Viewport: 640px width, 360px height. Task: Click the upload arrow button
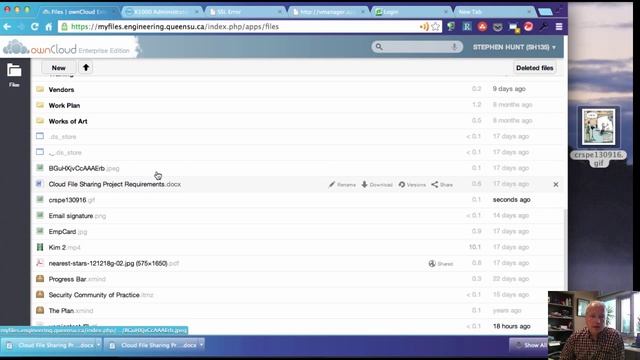click(x=86, y=68)
